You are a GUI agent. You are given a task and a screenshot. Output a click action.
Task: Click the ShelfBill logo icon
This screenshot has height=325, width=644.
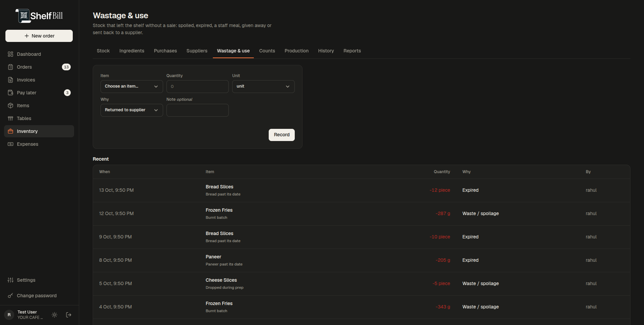[23, 16]
